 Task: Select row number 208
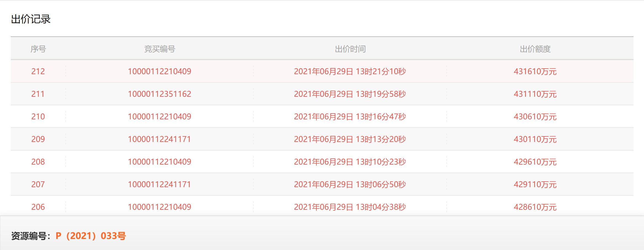(38, 162)
